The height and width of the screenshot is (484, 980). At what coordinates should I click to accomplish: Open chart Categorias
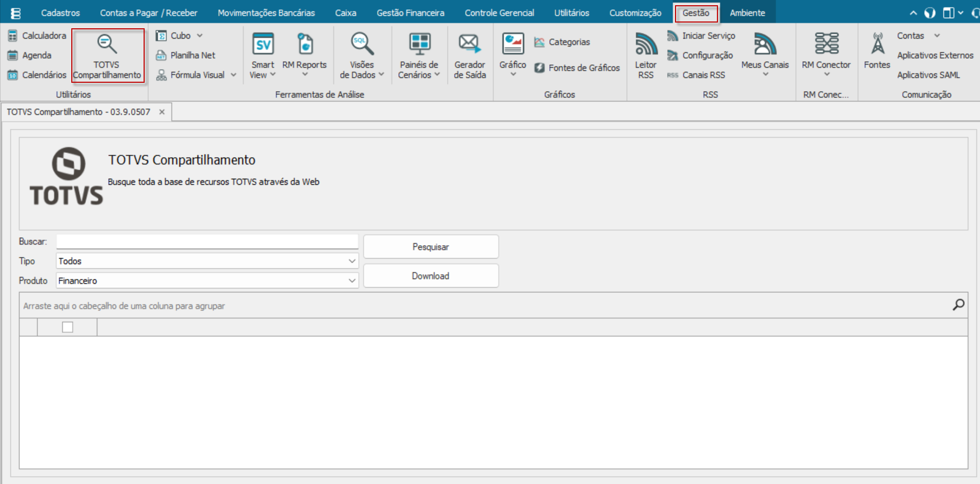(x=562, y=42)
